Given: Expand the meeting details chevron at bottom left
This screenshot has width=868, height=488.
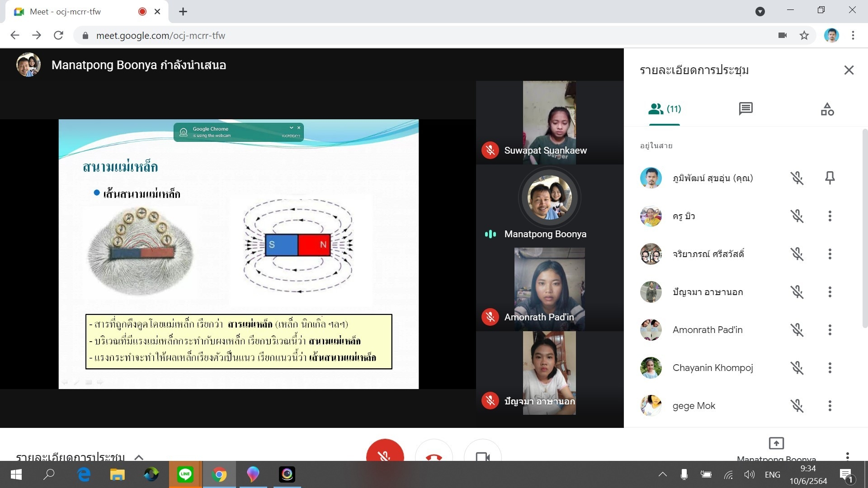Looking at the screenshot, I should point(139,457).
